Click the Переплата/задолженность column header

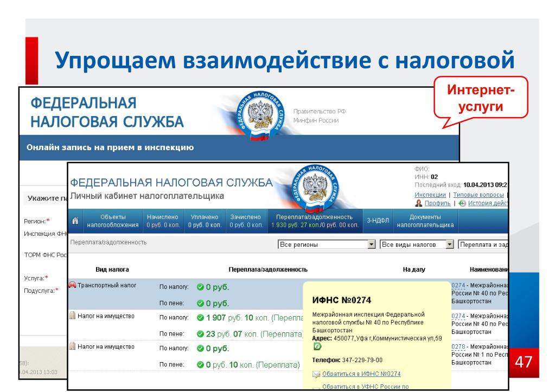point(268,269)
